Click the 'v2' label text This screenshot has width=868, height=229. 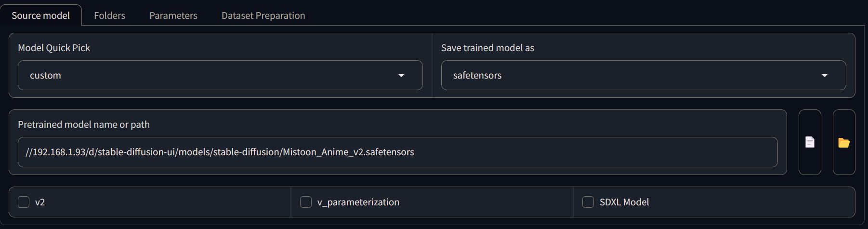[40, 202]
